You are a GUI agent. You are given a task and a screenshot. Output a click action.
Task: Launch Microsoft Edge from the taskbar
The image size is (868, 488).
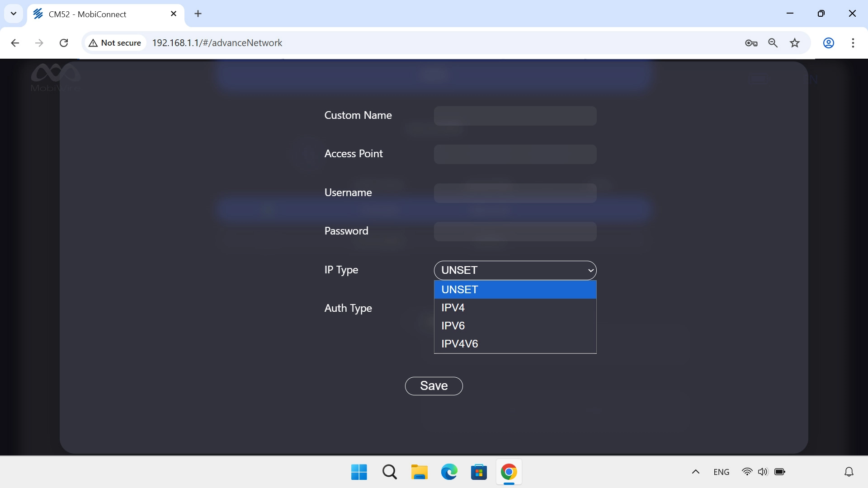tap(448, 472)
